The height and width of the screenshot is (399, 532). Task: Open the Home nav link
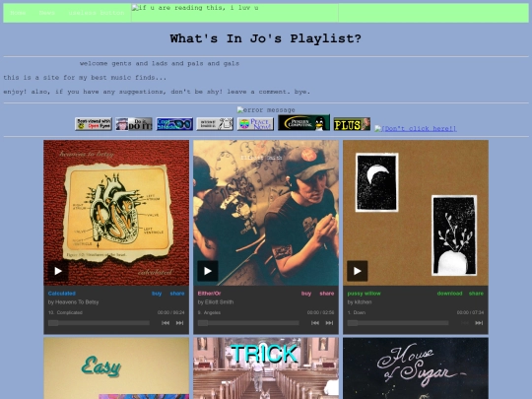coord(18,13)
